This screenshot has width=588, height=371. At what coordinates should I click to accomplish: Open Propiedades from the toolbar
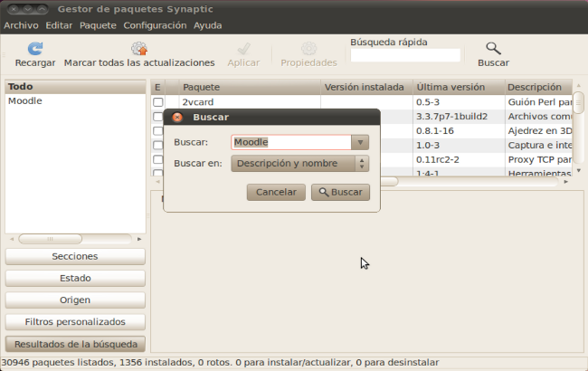click(x=308, y=48)
